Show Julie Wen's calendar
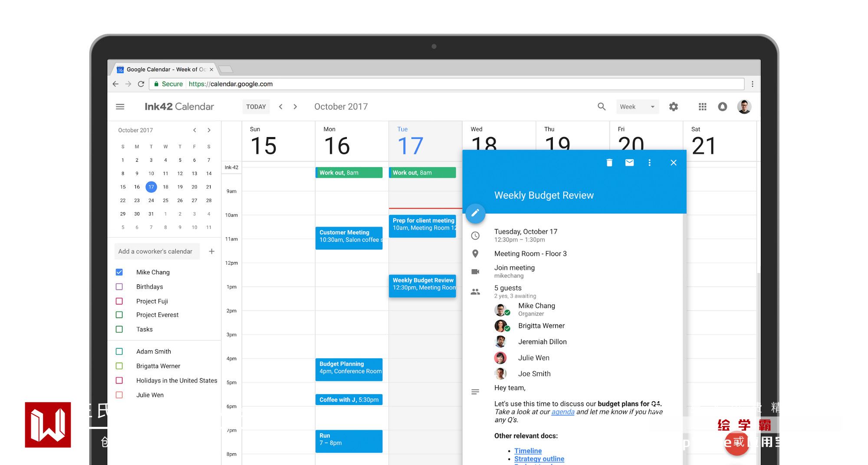Image resolution: width=868 pixels, height=465 pixels. 119,395
